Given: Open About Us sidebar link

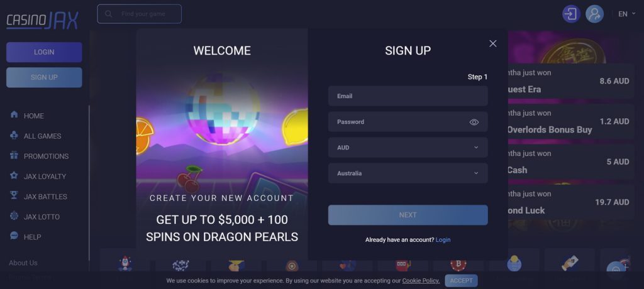Looking at the screenshot, I should tap(23, 263).
